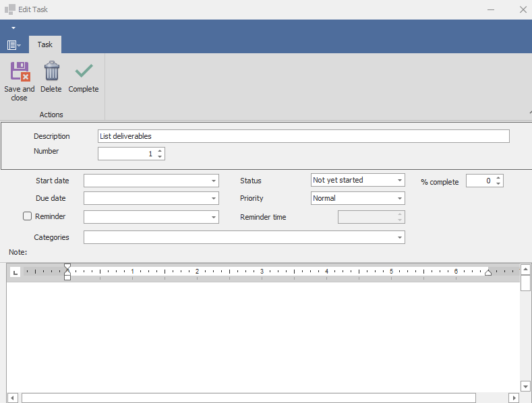Open the application menu icon beside Task tab

13,44
